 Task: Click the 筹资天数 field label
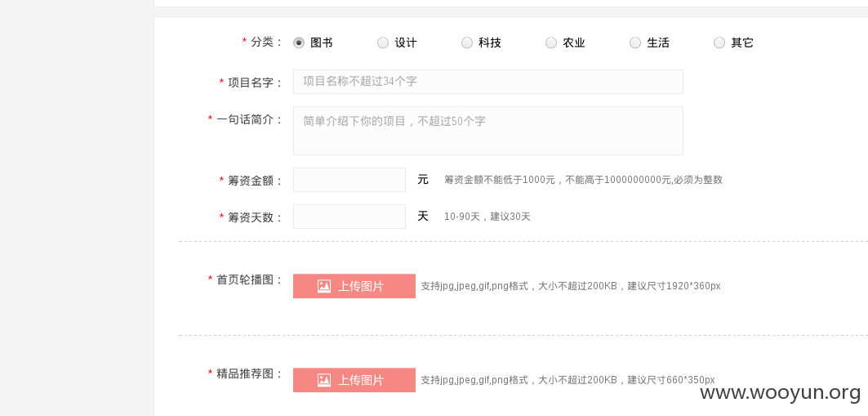pyautogui.click(x=256, y=217)
